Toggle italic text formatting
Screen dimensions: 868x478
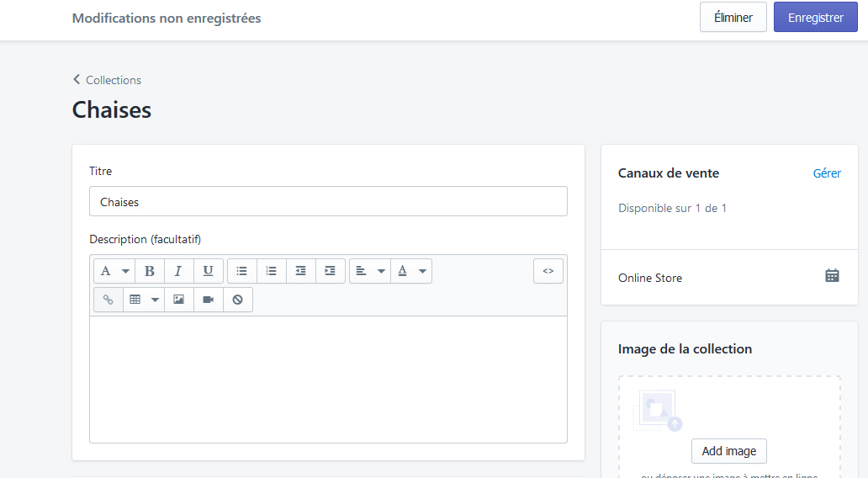pos(178,271)
